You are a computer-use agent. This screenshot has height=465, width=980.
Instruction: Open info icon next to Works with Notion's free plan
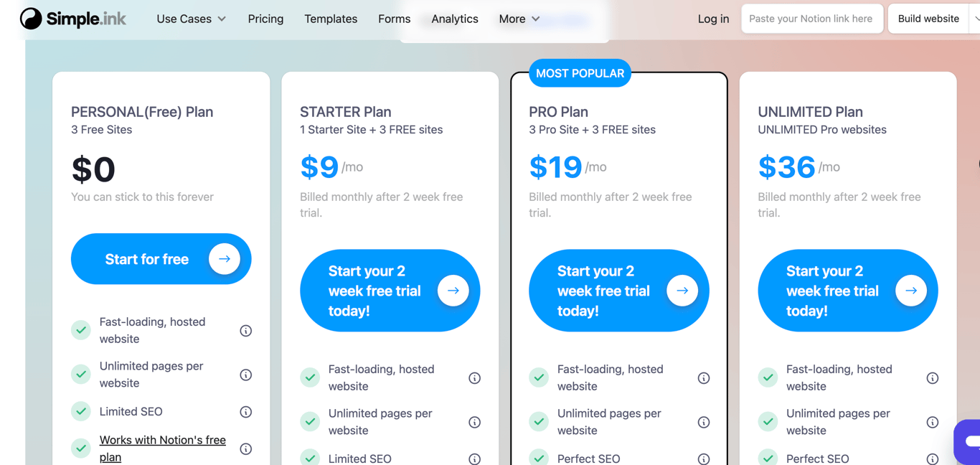[x=245, y=448]
